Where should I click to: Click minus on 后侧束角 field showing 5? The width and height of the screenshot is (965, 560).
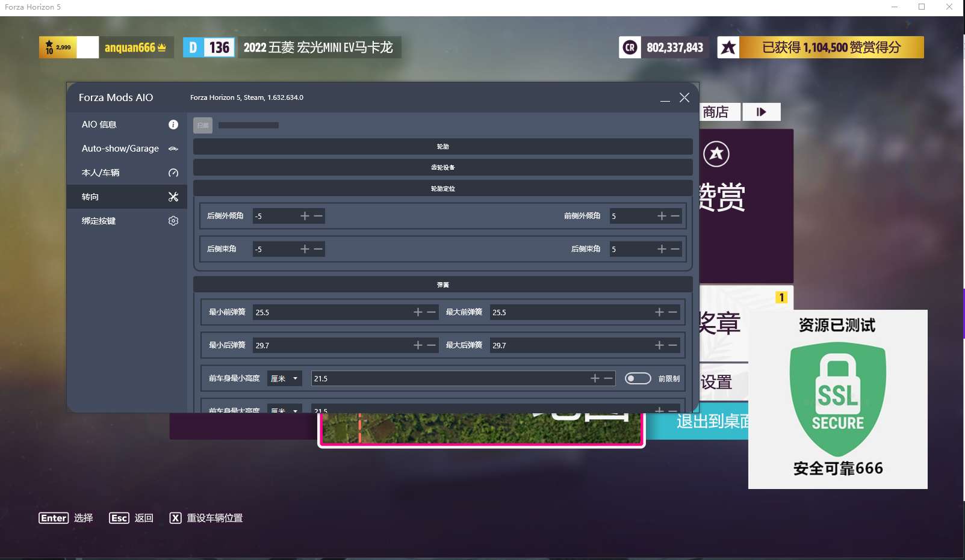675,249
